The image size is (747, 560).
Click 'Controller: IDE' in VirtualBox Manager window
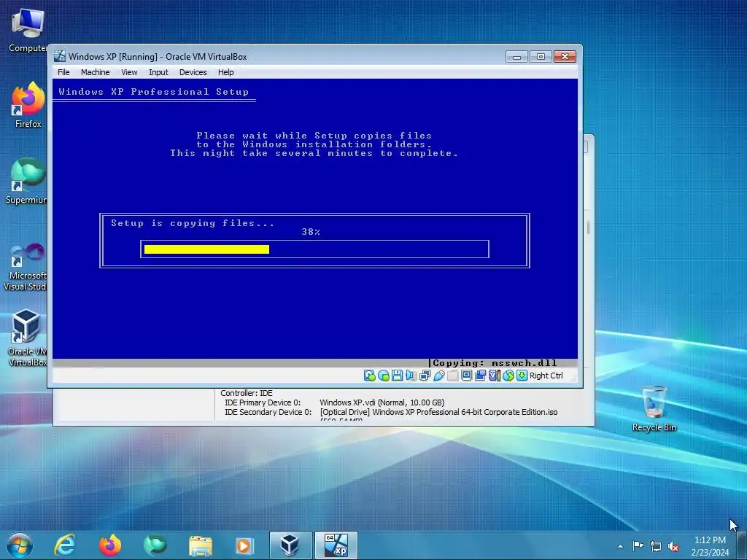point(247,393)
